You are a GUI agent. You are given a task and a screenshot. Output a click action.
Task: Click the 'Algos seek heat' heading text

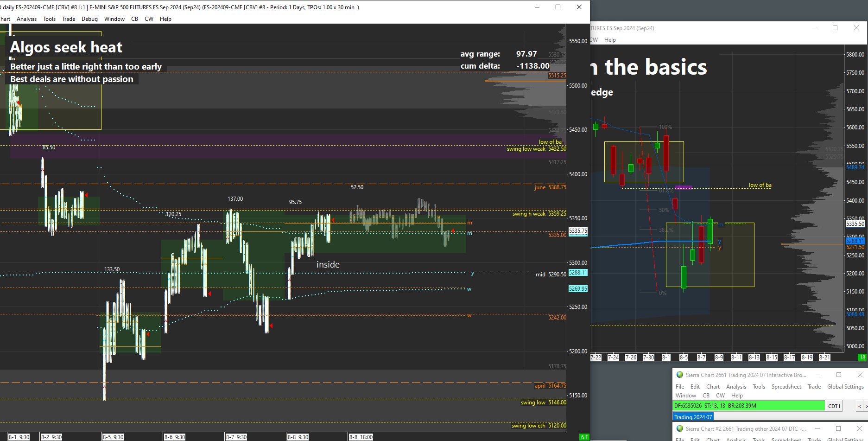pos(66,47)
